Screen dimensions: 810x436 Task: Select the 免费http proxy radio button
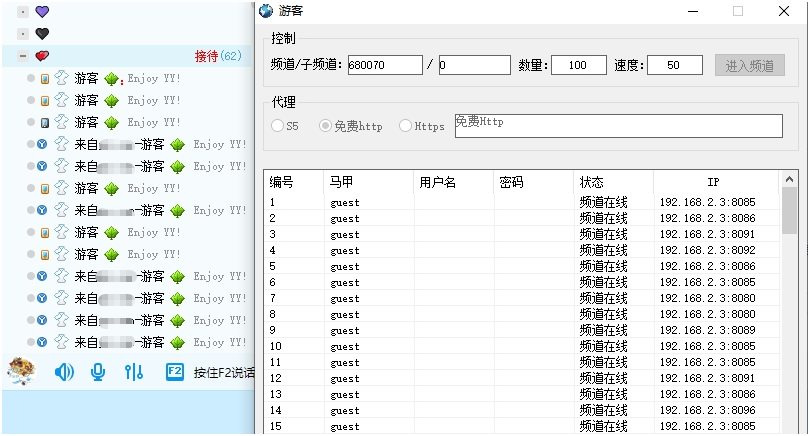tap(325, 126)
